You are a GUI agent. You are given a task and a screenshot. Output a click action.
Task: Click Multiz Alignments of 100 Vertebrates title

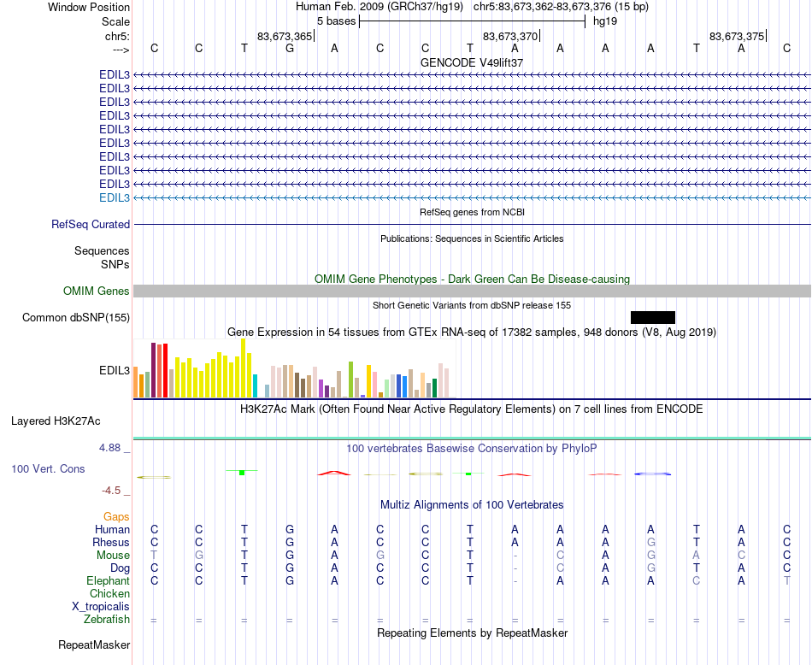click(x=472, y=504)
